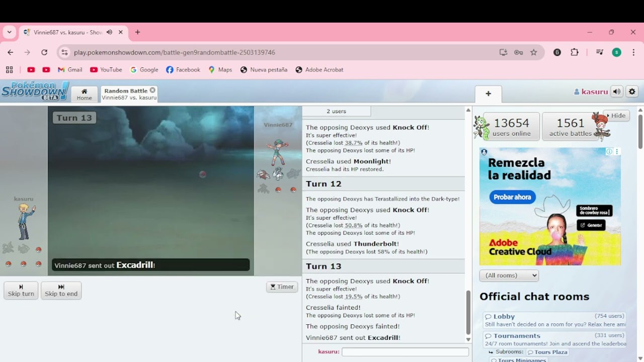
Task: Click the 'Cresselia fainted!' log line
Action: click(333, 308)
